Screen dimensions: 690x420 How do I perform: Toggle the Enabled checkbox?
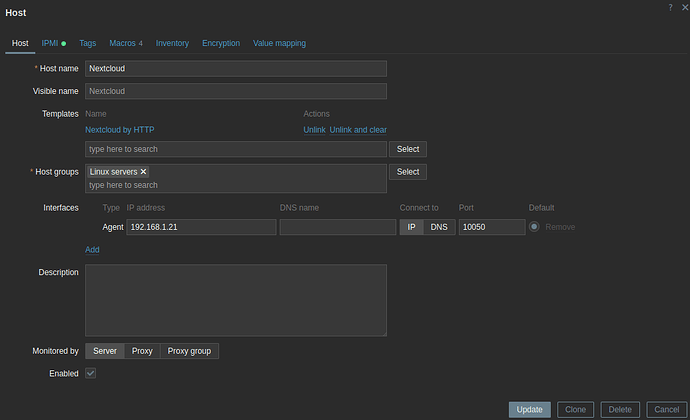[x=91, y=373]
